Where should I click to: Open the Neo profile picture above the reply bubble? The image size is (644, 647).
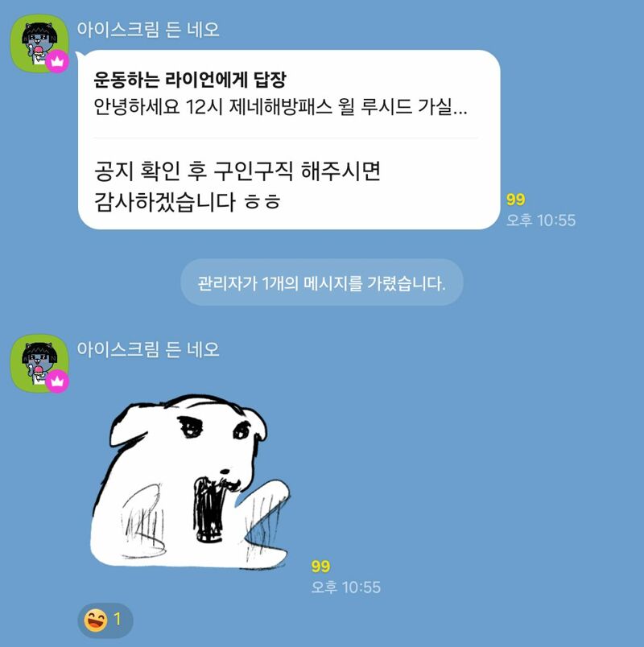[x=39, y=43]
